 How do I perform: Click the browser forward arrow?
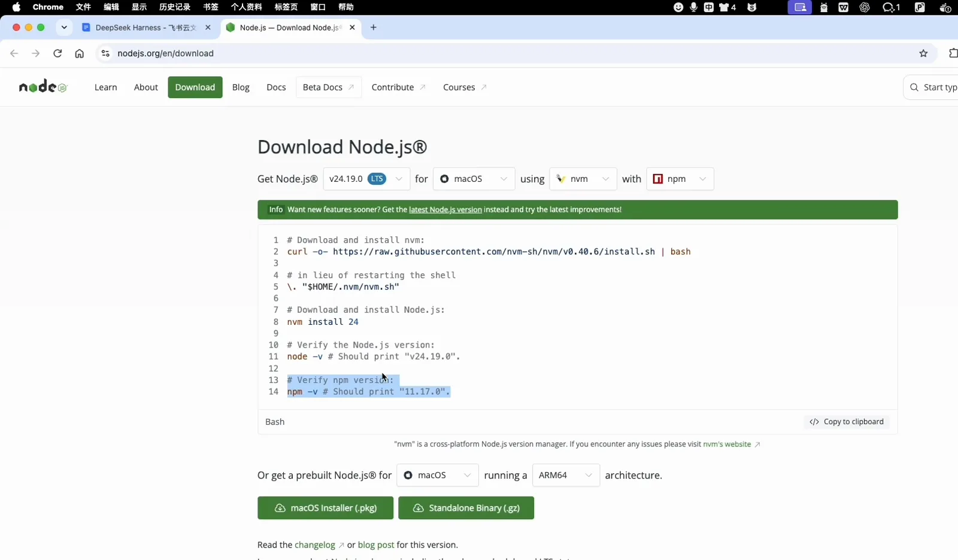[x=36, y=53]
